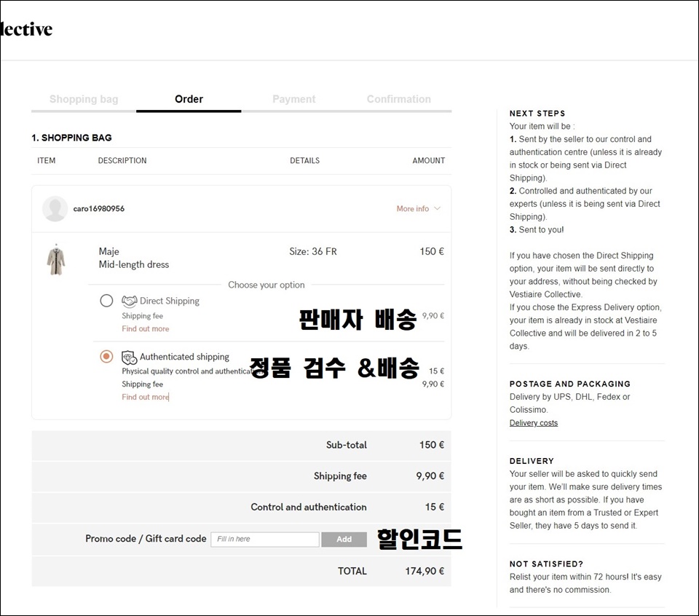
Task: Go to the Shopping bag step tab
Action: tap(84, 99)
